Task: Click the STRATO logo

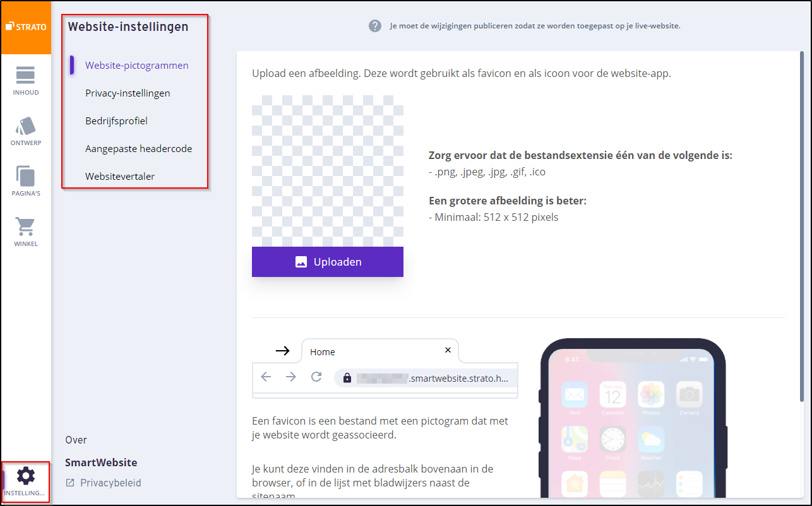Action: (x=26, y=27)
